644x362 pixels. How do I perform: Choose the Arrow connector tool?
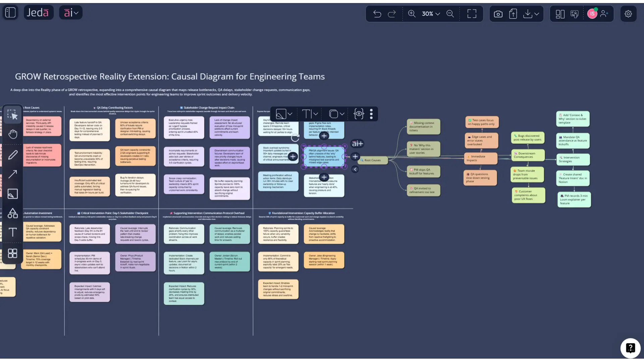(13, 174)
